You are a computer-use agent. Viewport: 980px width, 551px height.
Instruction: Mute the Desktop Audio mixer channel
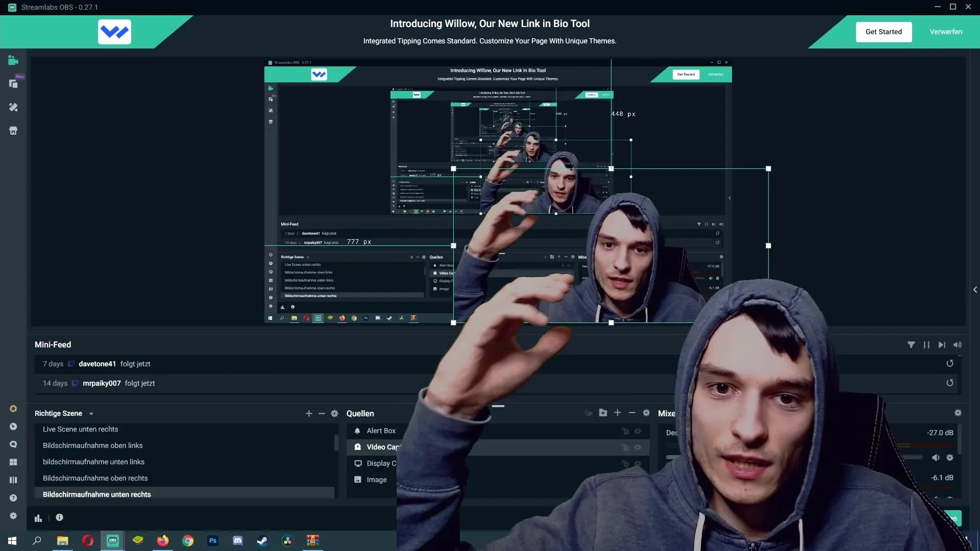(x=936, y=458)
